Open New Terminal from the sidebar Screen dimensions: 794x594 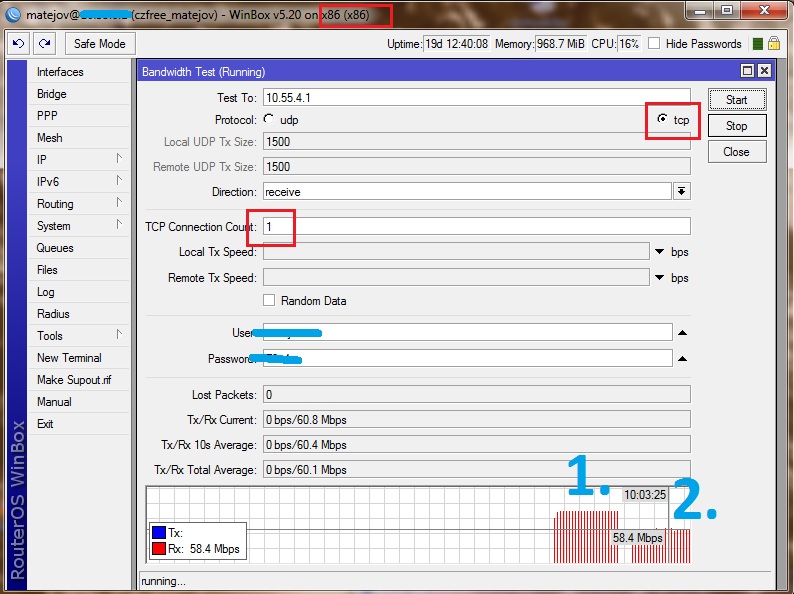(79, 358)
